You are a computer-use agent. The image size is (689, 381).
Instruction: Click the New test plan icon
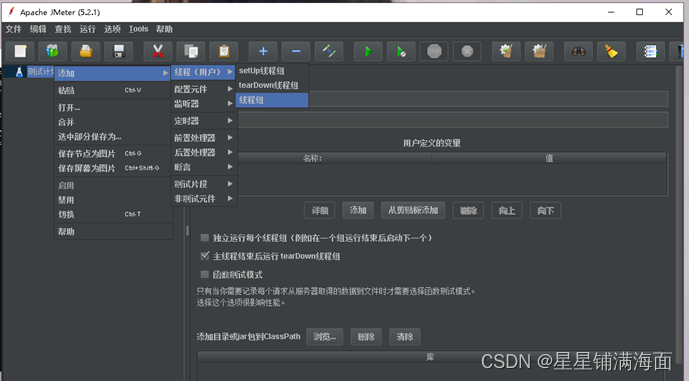21,51
